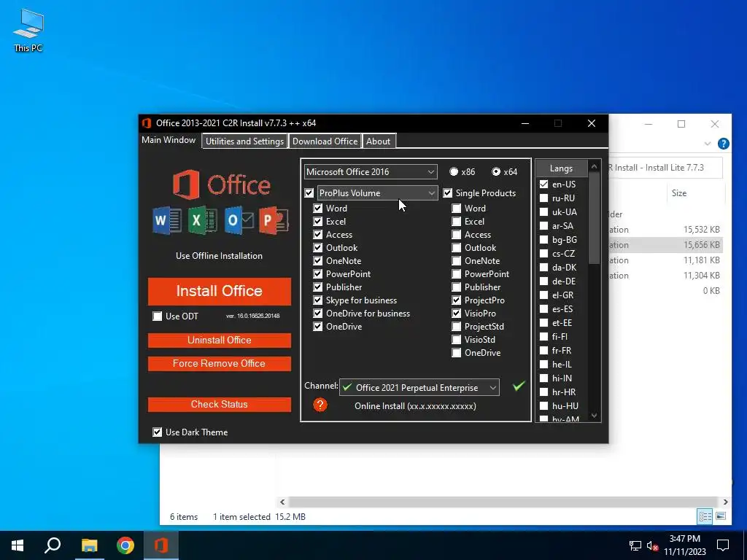Check the ru-RU language box
This screenshot has height=560, width=747.
[543, 198]
